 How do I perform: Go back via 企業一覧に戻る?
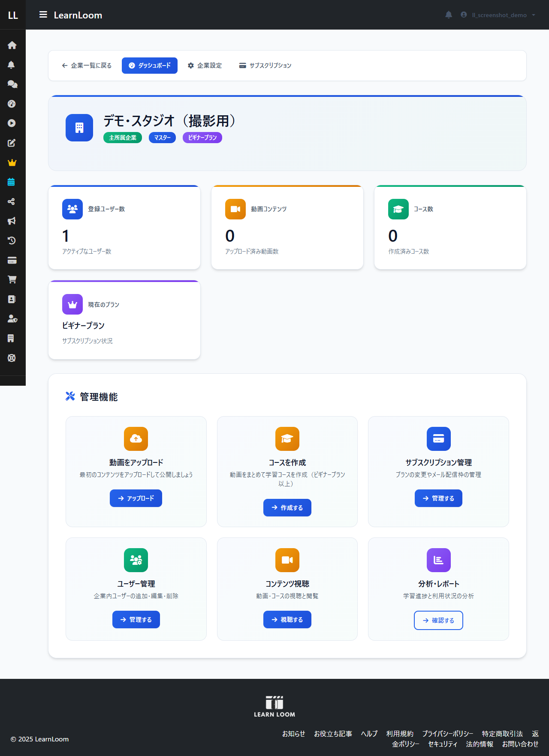[87, 66]
